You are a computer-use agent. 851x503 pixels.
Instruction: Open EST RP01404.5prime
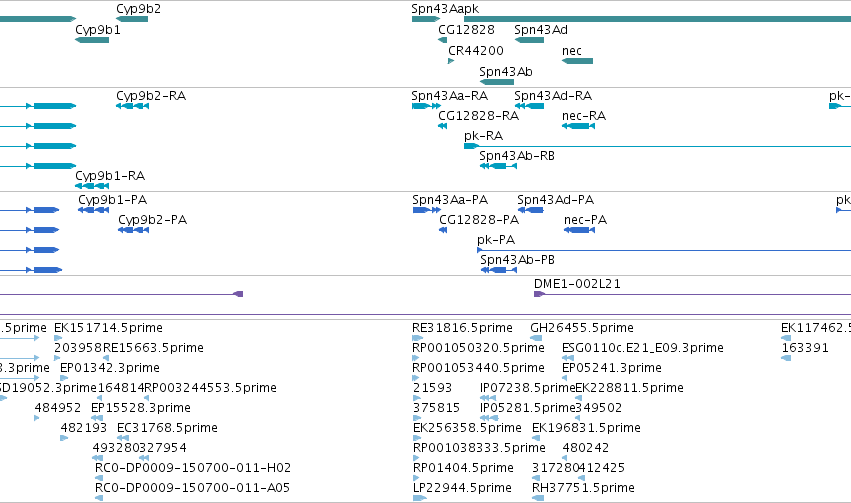tap(463, 468)
